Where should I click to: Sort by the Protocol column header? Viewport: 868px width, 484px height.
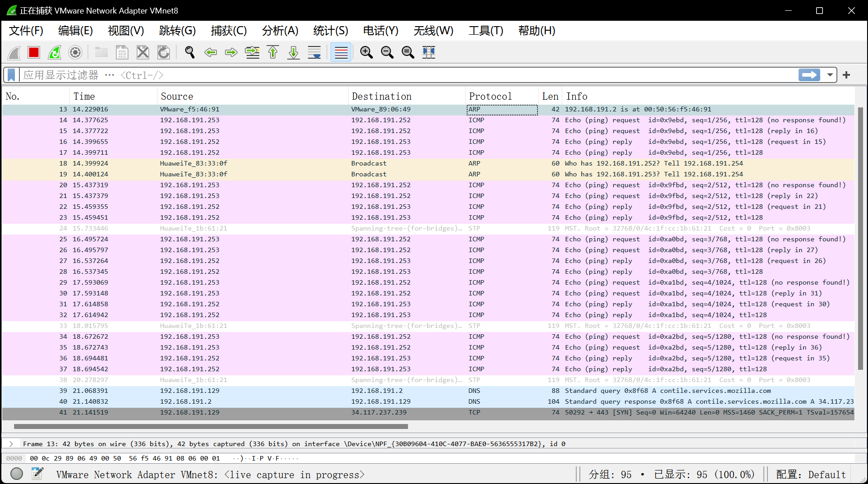click(x=502, y=96)
